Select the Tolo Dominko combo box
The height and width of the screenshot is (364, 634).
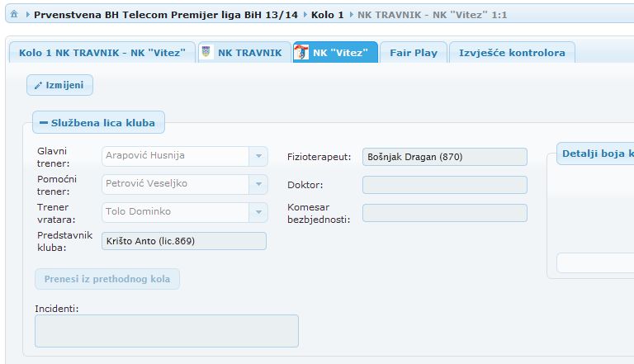click(185, 212)
